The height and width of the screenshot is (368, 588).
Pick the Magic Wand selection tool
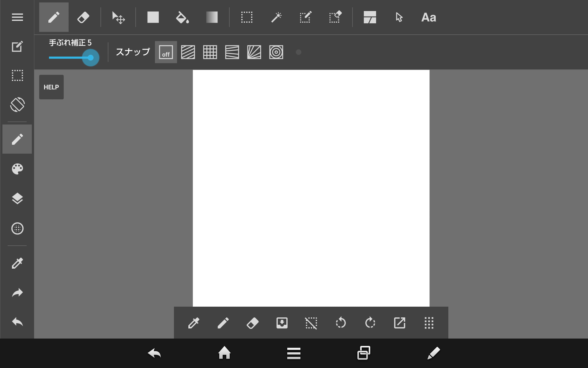click(276, 17)
